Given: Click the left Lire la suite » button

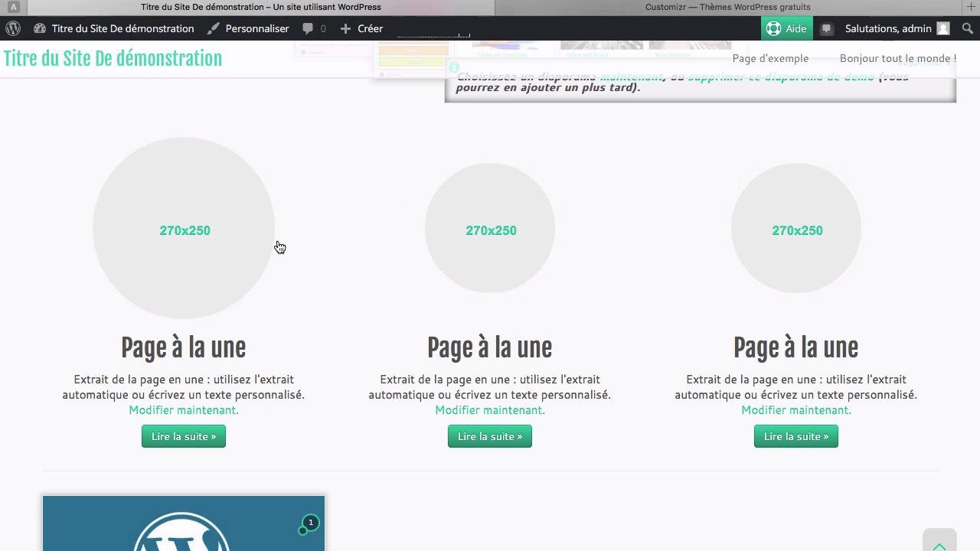Looking at the screenshot, I should point(184,436).
